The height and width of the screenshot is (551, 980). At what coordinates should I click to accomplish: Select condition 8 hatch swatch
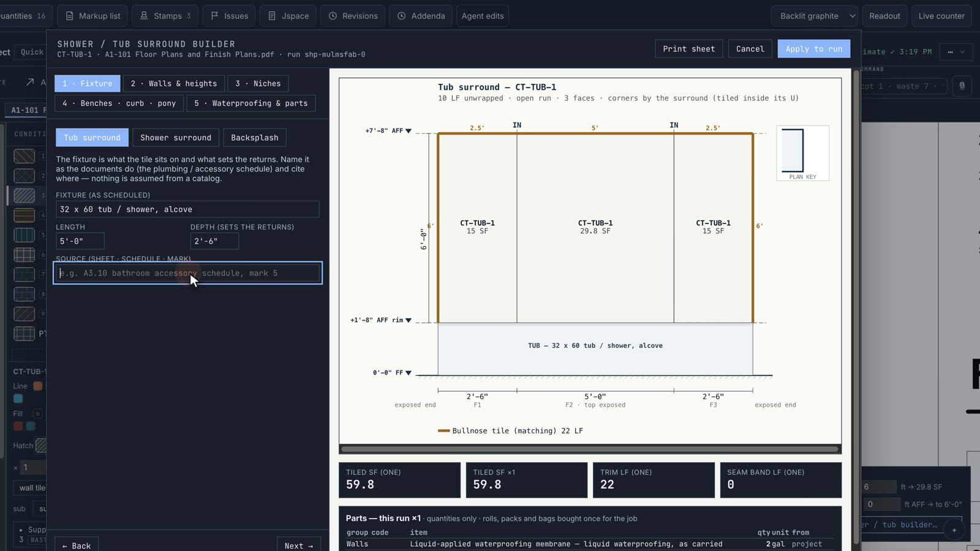(24, 294)
